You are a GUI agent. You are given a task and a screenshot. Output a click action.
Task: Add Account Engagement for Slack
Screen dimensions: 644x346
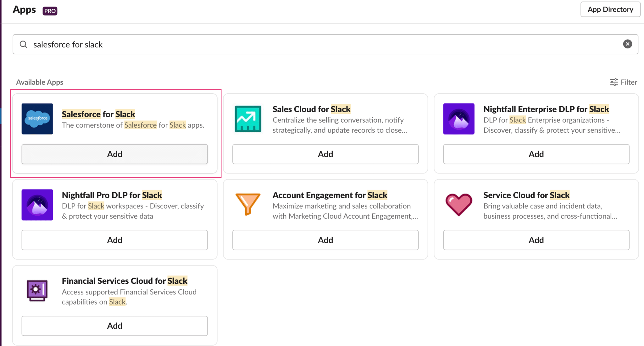[325, 240]
